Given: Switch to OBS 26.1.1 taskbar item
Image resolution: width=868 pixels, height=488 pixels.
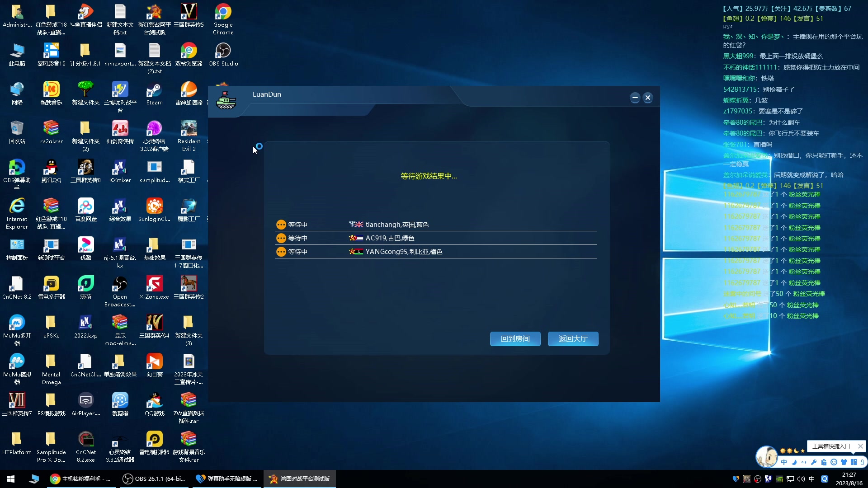Looking at the screenshot, I should [x=155, y=479].
